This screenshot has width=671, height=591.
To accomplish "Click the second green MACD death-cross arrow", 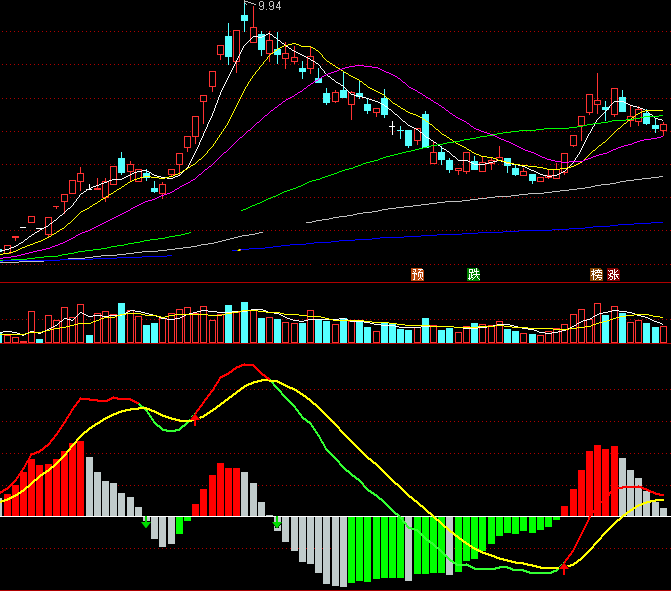I will click(277, 522).
